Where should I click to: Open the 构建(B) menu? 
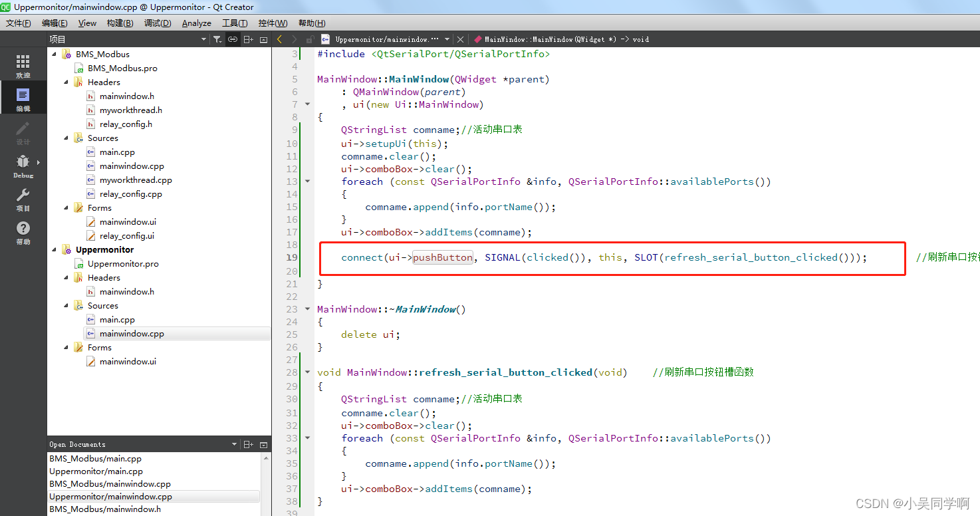click(120, 23)
